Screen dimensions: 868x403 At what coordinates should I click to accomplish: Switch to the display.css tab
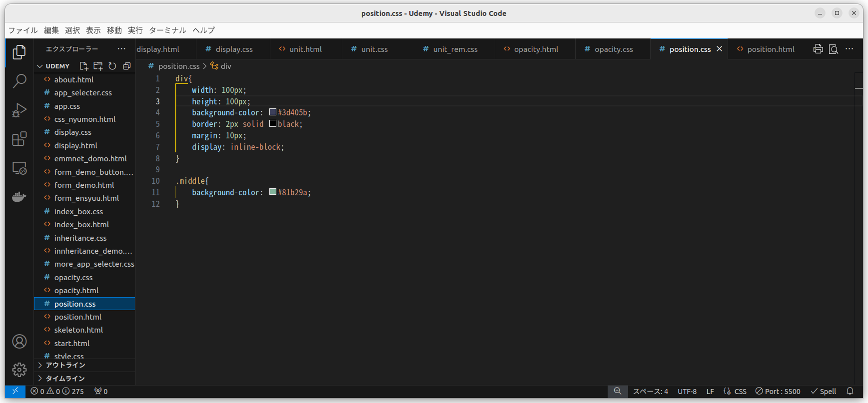[x=233, y=49]
